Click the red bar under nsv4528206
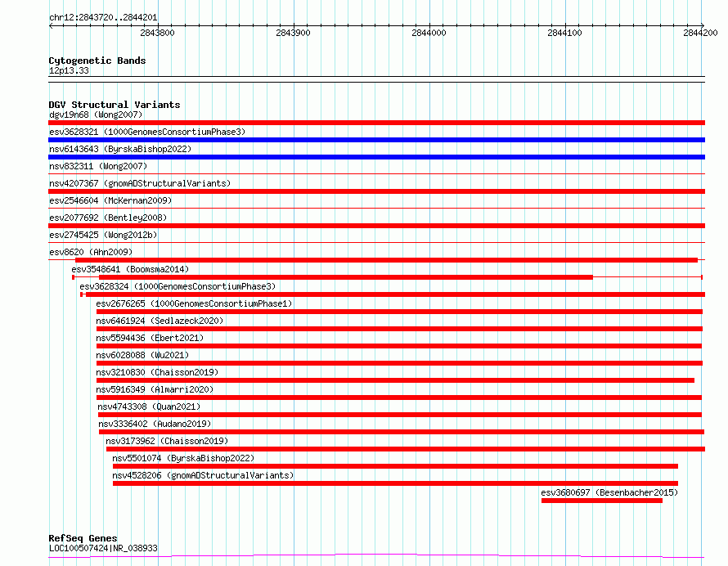Image resolution: width=728 pixels, height=566 pixels. 395,483
